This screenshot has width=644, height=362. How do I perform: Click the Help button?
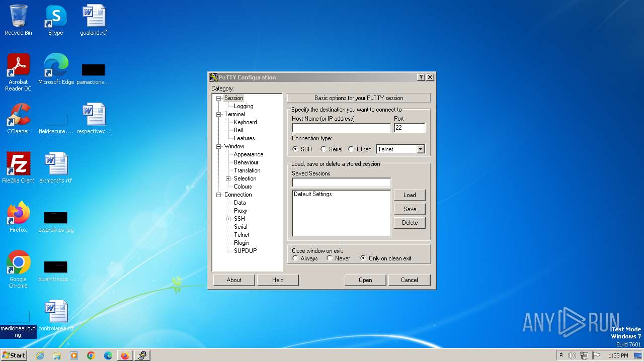pyautogui.click(x=278, y=280)
